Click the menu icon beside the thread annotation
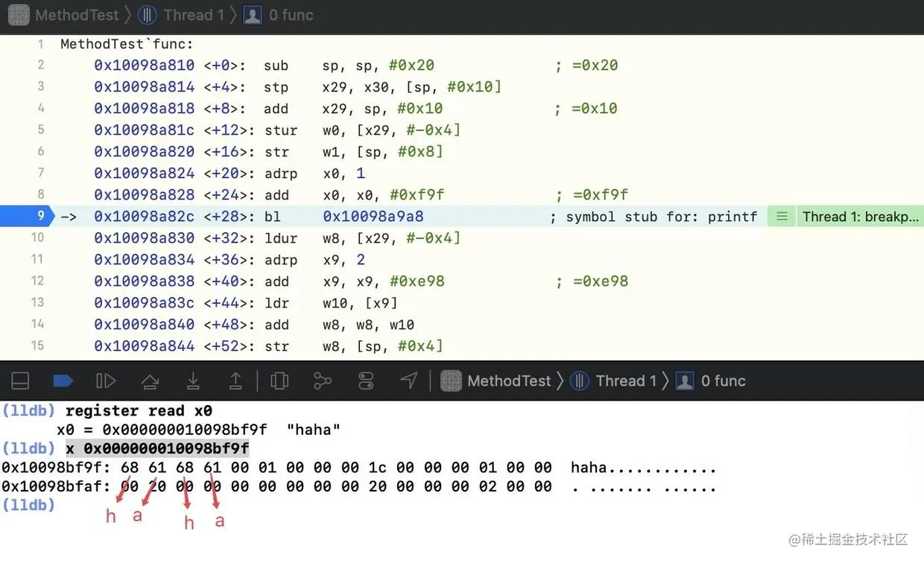The height and width of the screenshot is (563, 924). pos(782,217)
